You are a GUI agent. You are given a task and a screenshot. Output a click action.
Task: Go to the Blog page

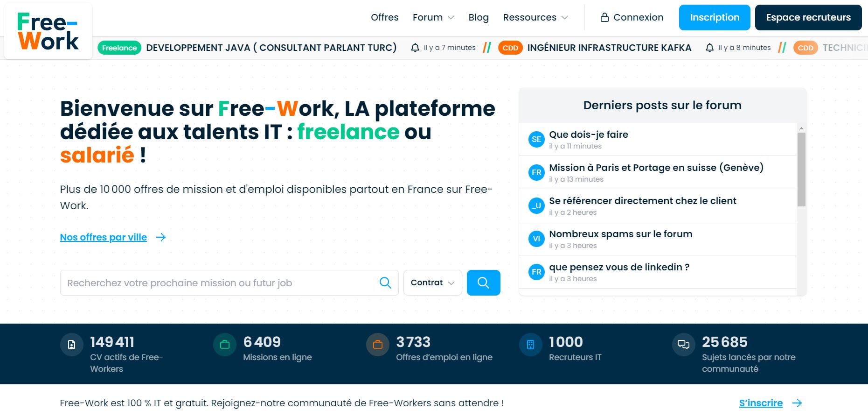(x=479, y=17)
